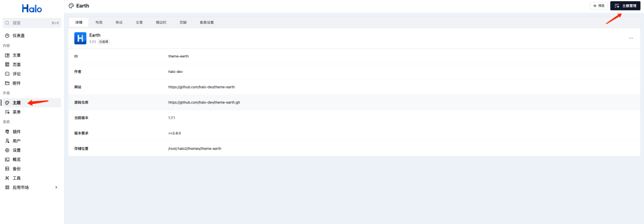Switch to the 文章 tab in theme settings
The image size is (644, 224).
coord(139,22)
